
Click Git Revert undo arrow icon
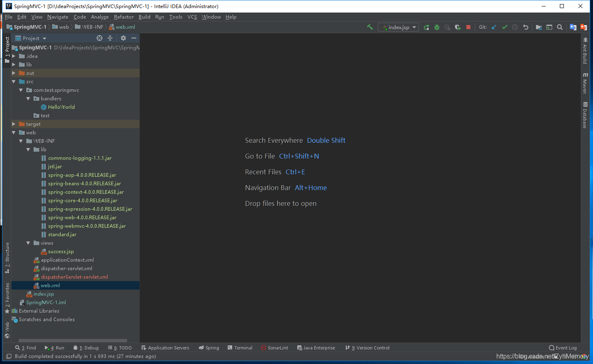coord(525,27)
